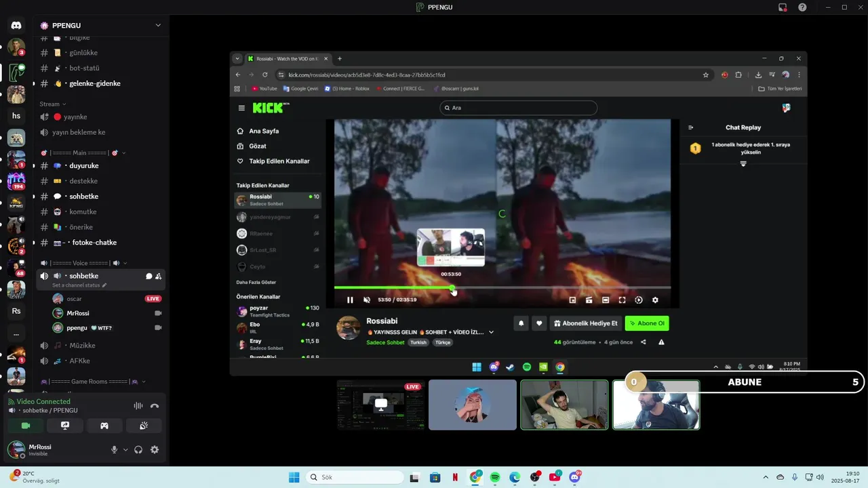Select oscar in voice channel list
Viewport: 868px width, 488px height.
point(107,298)
